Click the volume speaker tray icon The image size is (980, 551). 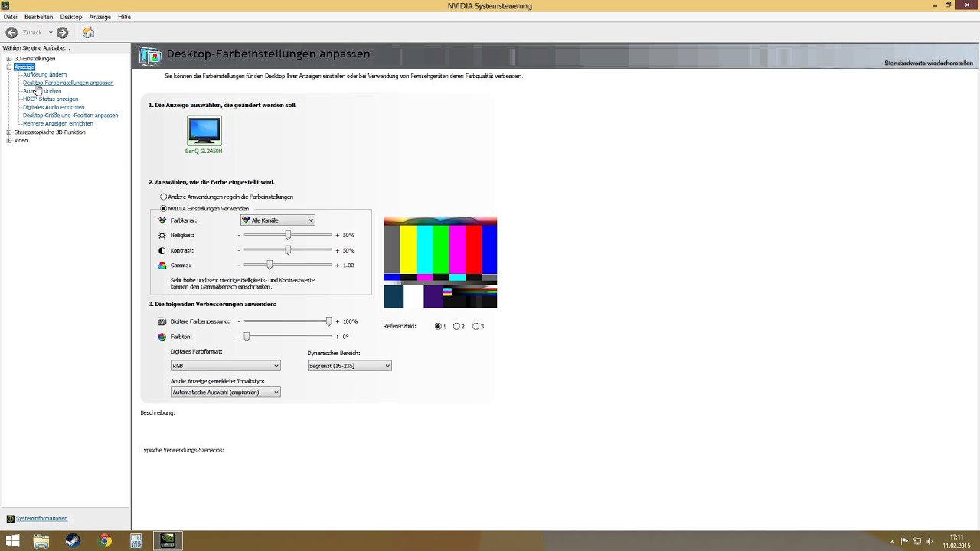click(x=929, y=541)
